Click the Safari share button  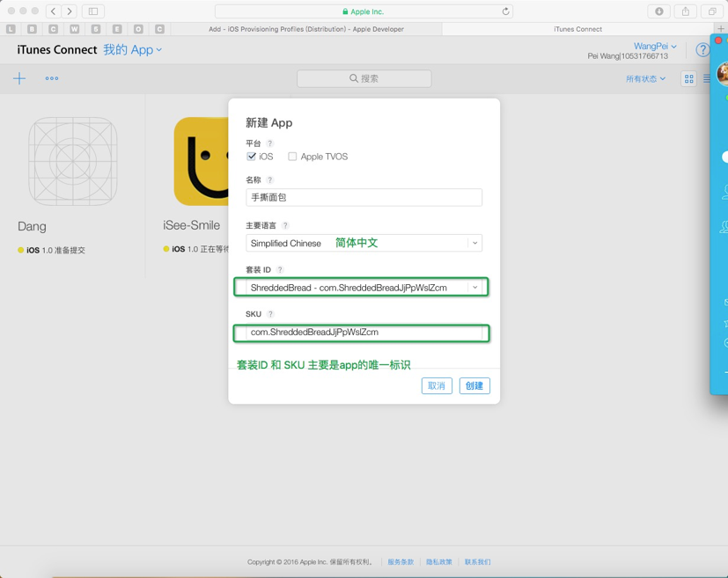685,11
